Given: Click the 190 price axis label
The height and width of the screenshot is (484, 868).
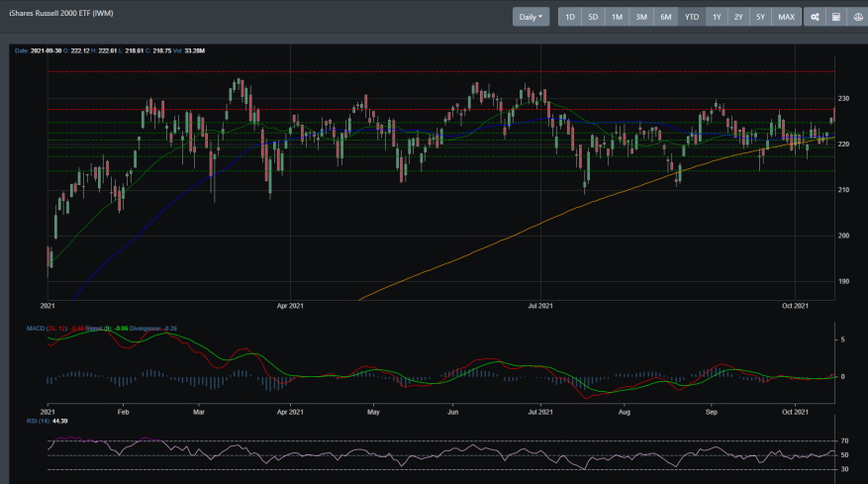Looking at the screenshot, I should pos(843,281).
